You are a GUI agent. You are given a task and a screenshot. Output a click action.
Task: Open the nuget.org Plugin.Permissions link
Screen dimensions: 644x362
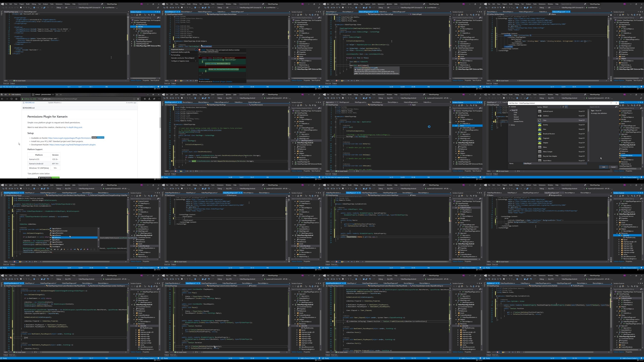69,138
